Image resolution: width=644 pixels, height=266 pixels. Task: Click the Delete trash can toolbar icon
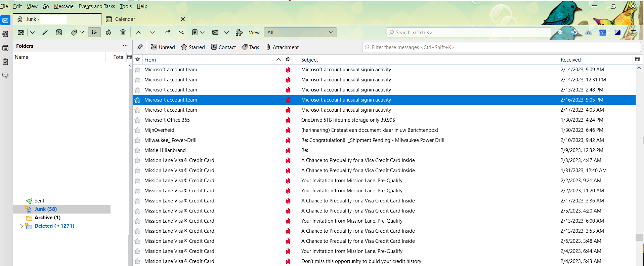tap(123, 32)
